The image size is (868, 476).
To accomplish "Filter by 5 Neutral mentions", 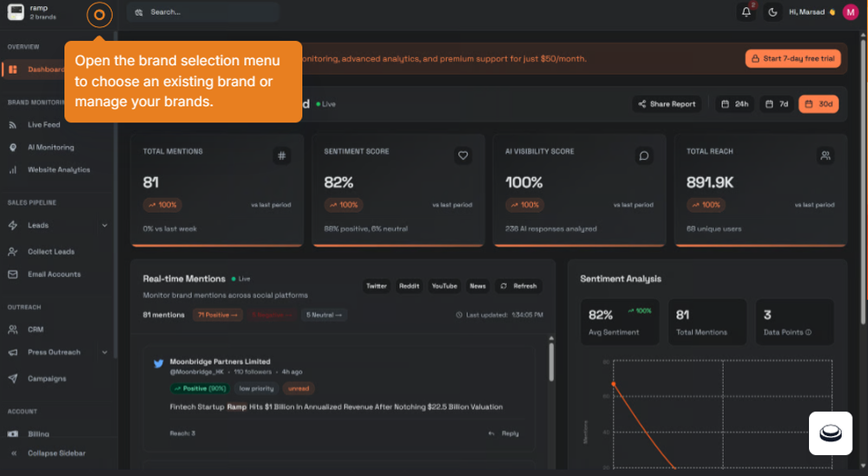I will [x=324, y=314].
